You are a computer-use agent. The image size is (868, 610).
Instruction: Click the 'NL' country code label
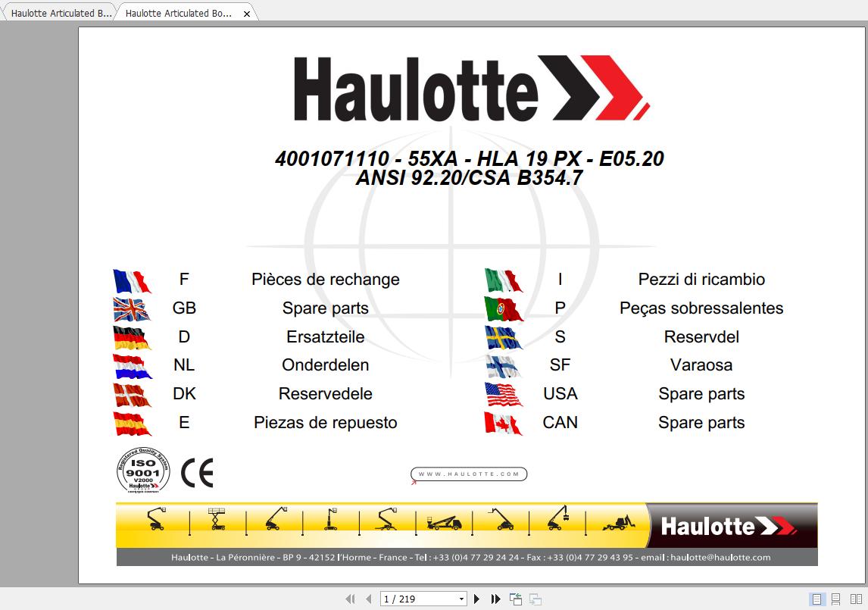(184, 365)
